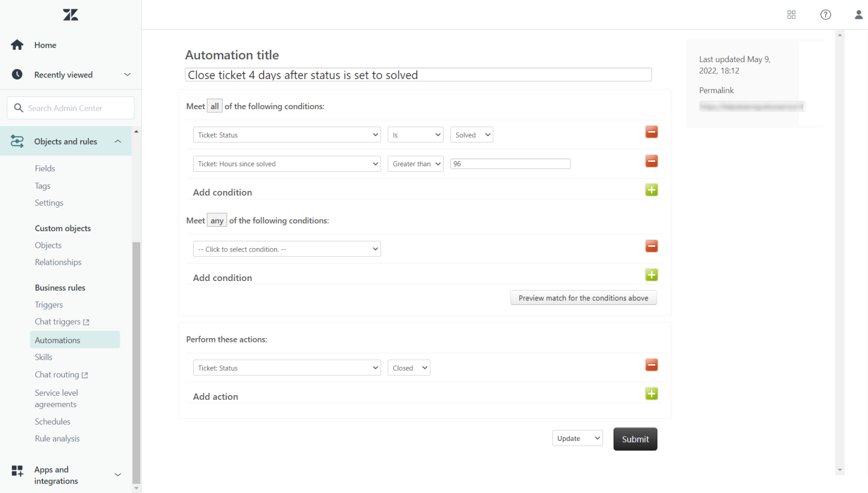Click 'Preview match for the conditions above'
The height and width of the screenshot is (493, 868).
pos(583,297)
